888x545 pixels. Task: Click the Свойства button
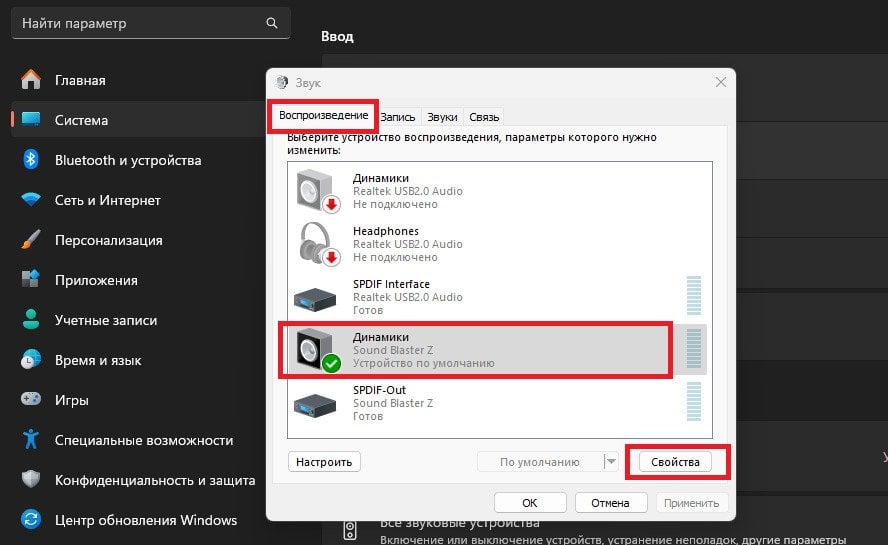(675, 462)
